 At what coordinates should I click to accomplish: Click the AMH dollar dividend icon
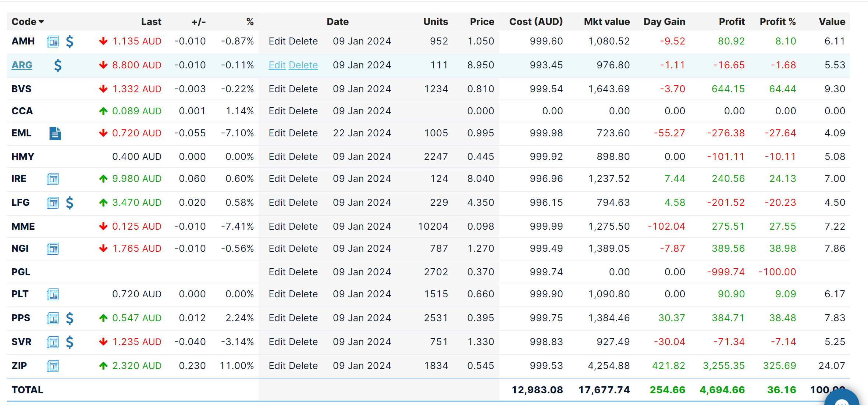click(70, 42)
